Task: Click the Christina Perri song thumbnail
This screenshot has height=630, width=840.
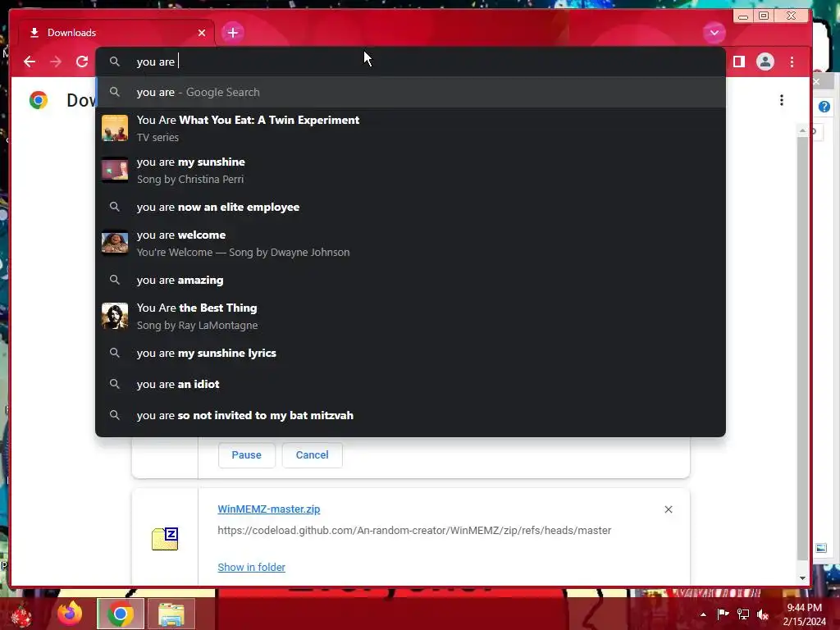Action: click(115, 170)
